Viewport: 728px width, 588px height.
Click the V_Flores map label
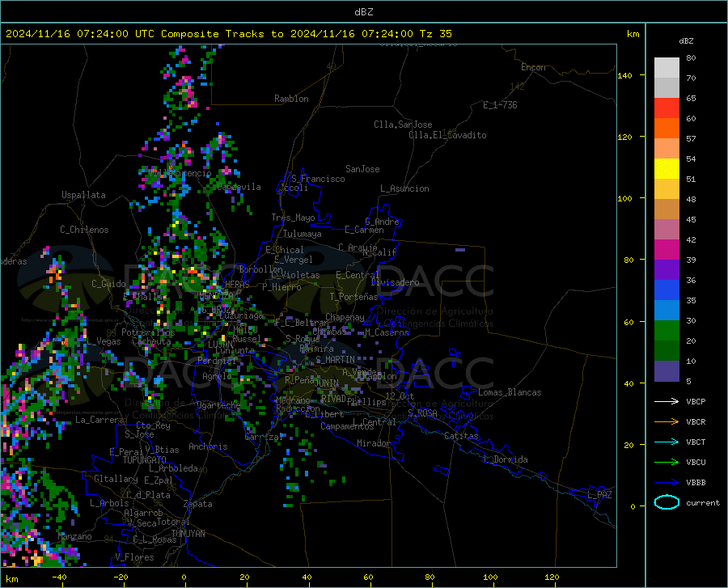(134, 557)
